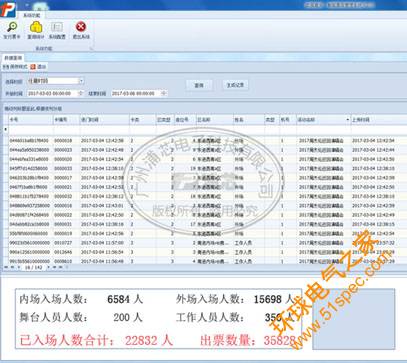Click the red X exit system icon
The height and width of the screenshot is (363, 407).
80,27
